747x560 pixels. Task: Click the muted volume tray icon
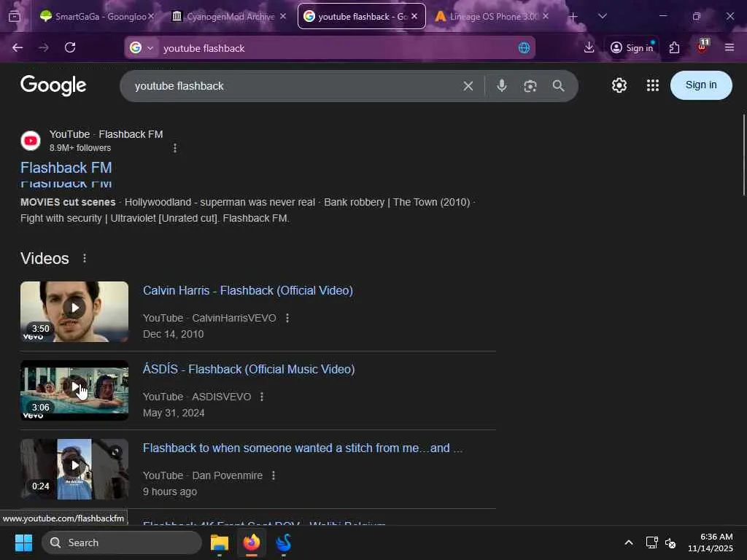(670, 542)
